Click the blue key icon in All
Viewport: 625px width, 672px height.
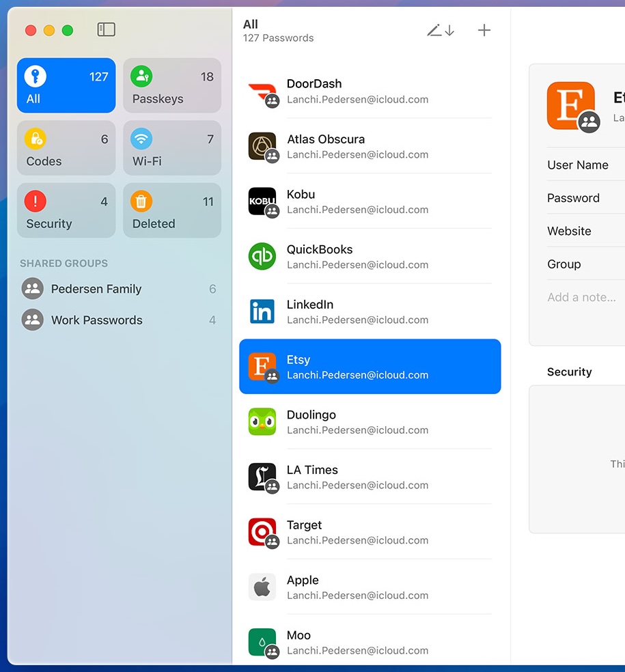point(35,76)
